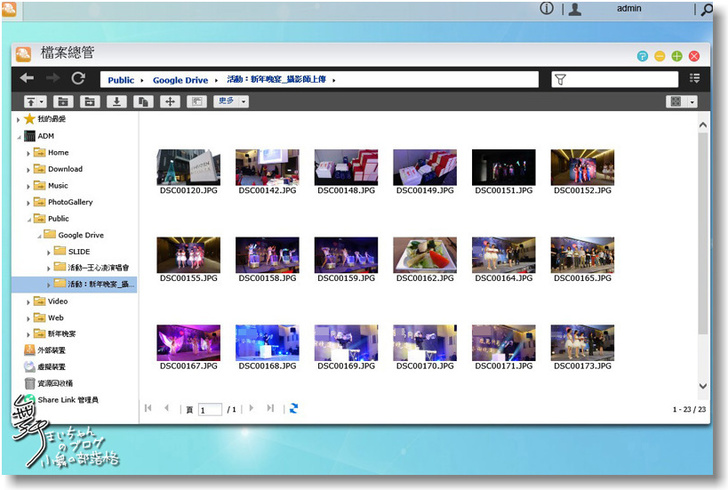Expand the PhotoGallery folder arrow
The width and height of the screenshot is (728, 490).
[x=28, y=203]
